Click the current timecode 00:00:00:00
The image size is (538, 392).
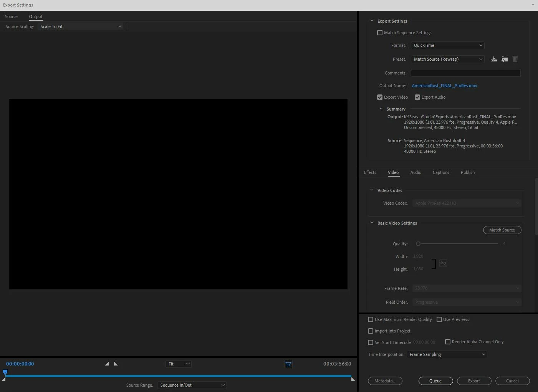[x=20, y=364]
